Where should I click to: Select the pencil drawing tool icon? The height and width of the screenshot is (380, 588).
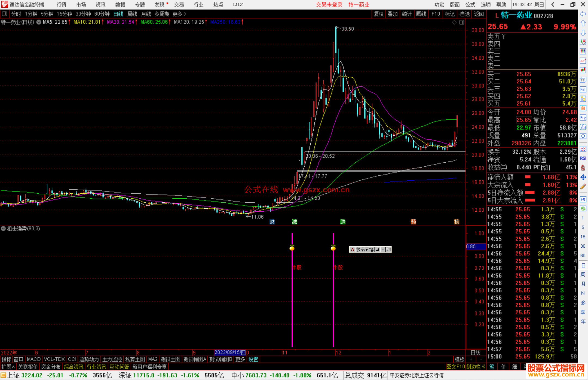pos(583,187)
